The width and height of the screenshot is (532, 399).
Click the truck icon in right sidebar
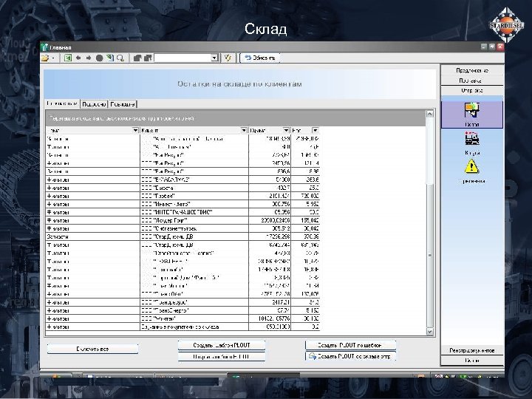click(x=472, y=140)
